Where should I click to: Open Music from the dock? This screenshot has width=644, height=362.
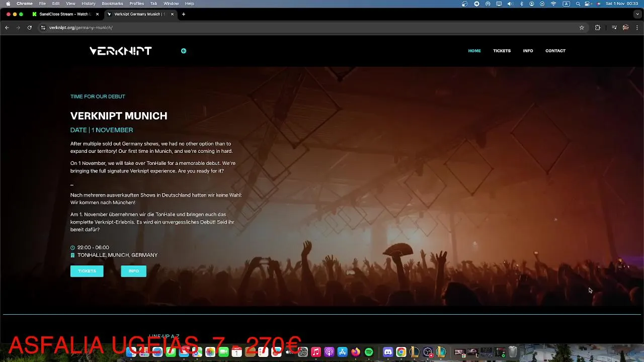316,352
